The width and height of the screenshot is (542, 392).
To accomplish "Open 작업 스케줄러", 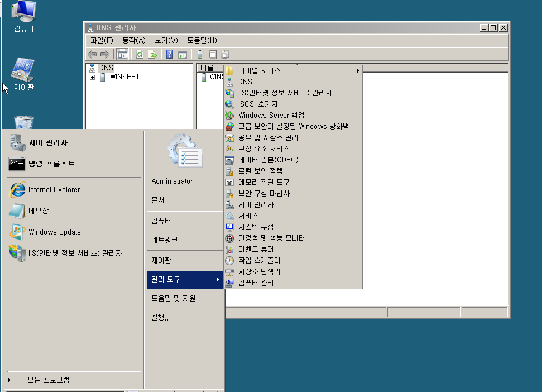I will pos(293,260).
